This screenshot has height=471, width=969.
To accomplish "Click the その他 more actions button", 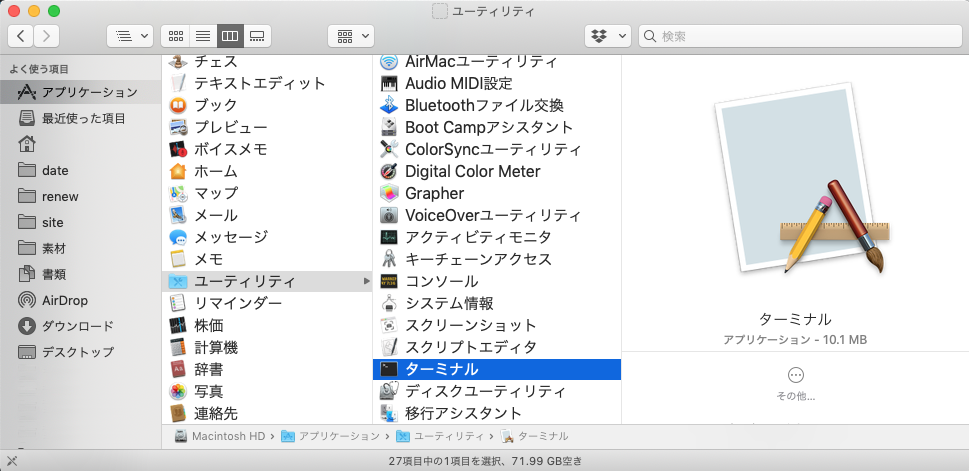I will pos(795,383).
